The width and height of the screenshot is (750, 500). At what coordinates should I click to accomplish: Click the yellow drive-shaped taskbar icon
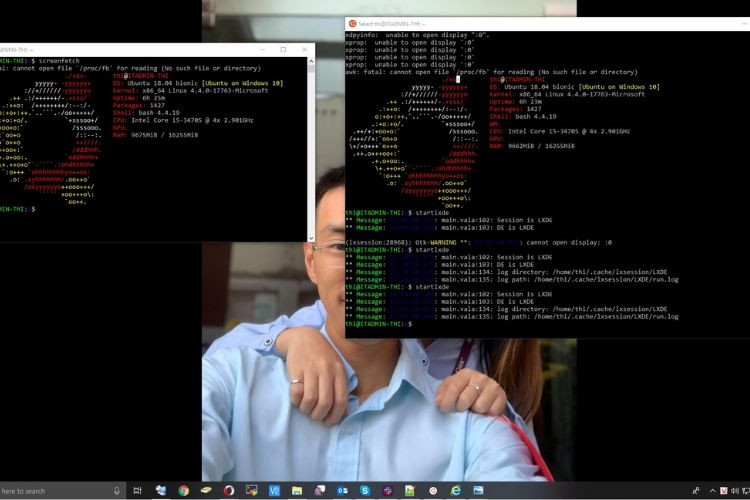point(206,490)
